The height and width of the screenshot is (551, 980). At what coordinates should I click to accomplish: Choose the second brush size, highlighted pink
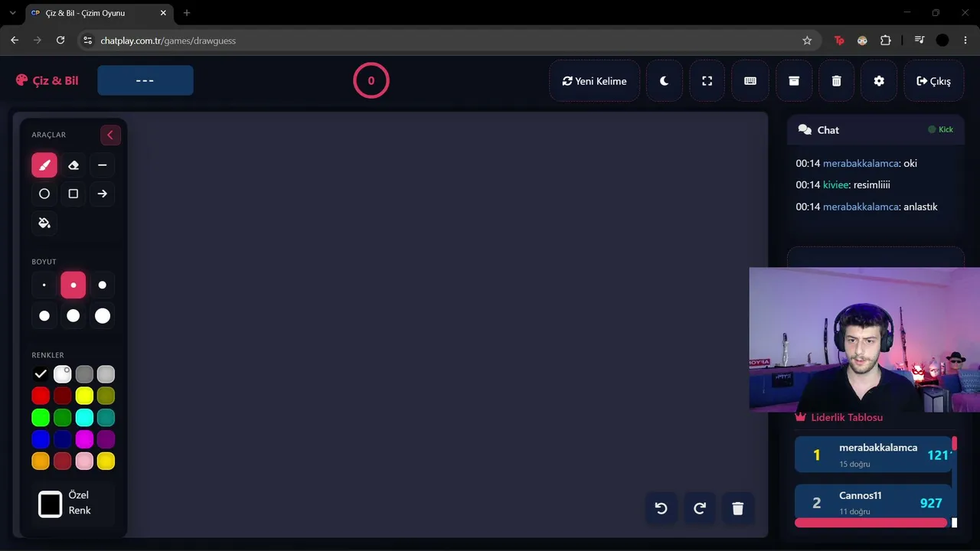click(x=73, y=285)
